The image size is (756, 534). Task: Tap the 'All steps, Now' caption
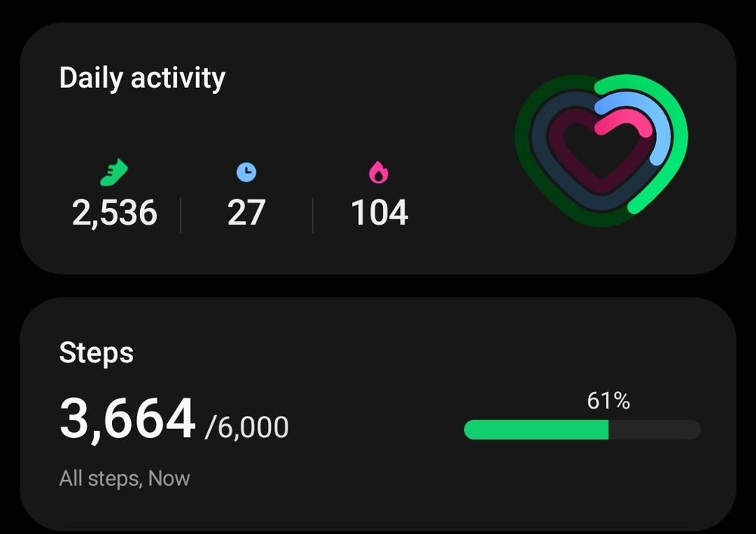[124, 479]
